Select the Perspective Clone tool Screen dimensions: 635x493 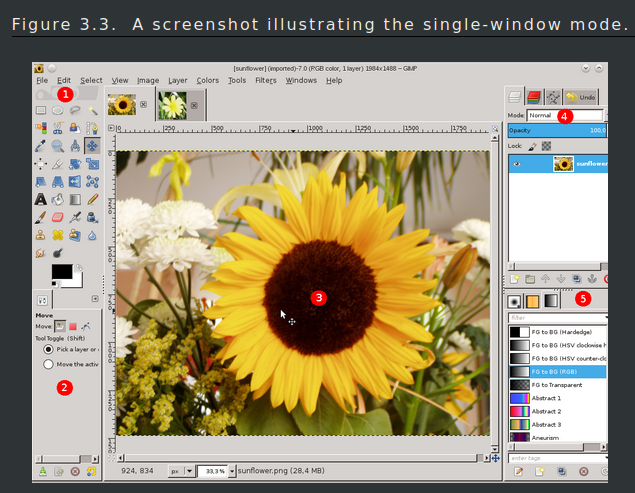75,235
